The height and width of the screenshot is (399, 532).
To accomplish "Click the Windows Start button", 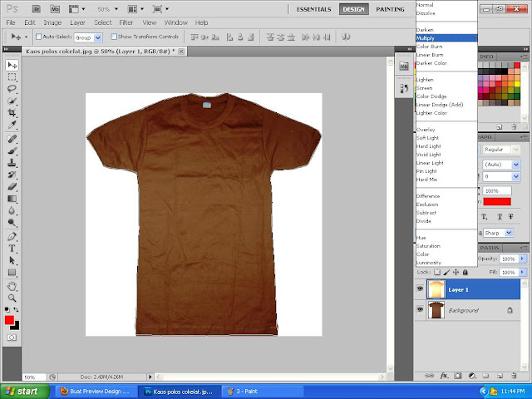I will click(21, 390).
